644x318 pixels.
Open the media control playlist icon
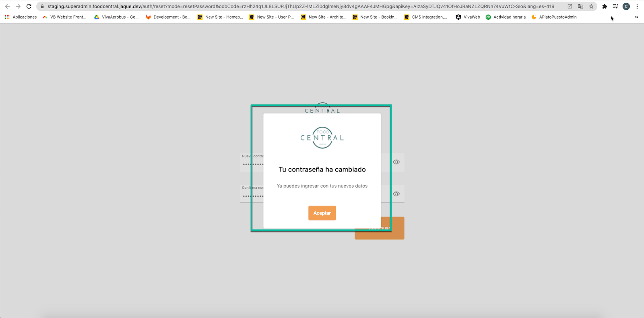tap(615, 6)
